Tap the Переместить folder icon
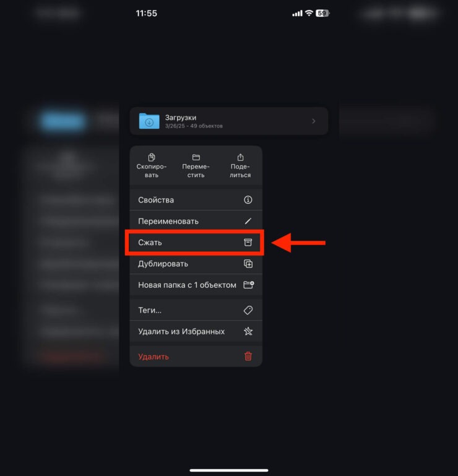This screenshot has height=476, width=458. click(x=196, y=157)
